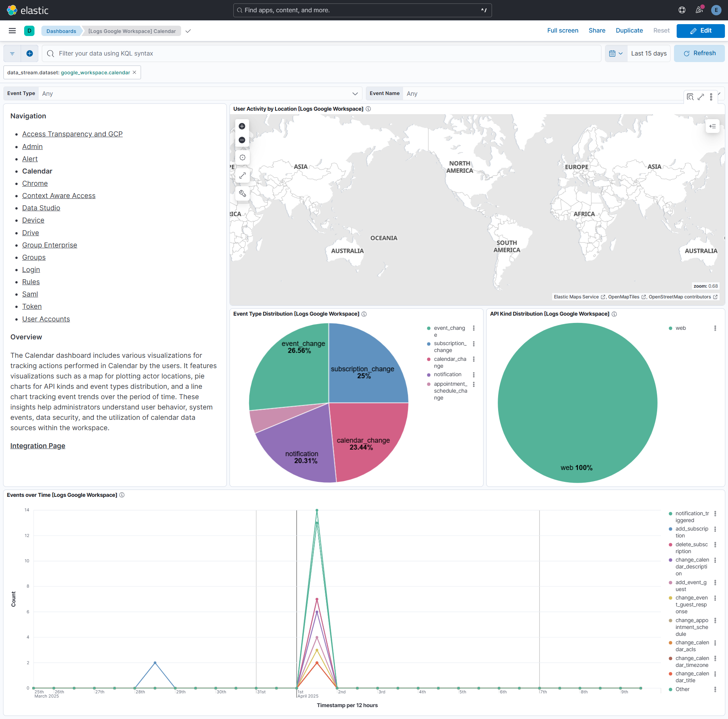Click the fit to data bounds icon
Screen dimensions: 728x719
click(242, 157)
